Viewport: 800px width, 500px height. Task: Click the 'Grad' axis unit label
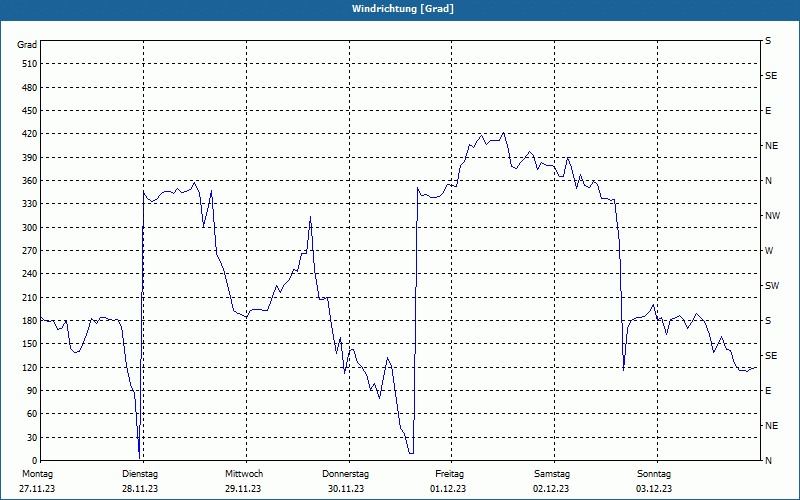27,45
